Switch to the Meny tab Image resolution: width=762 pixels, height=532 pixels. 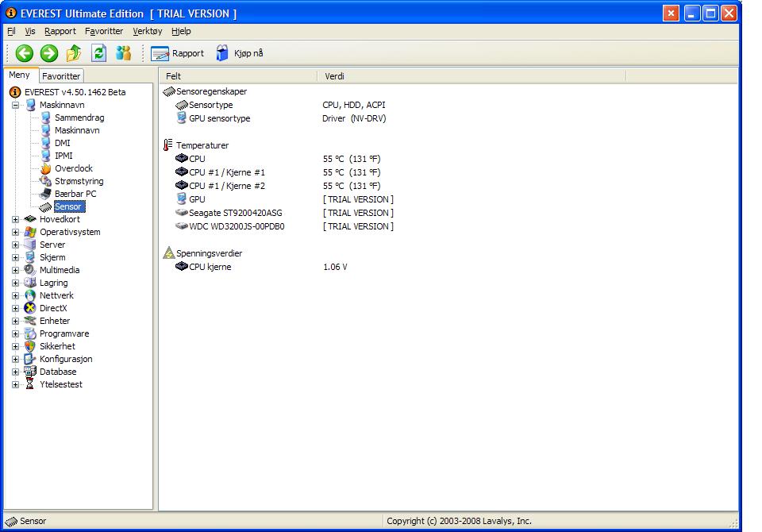pyautogui.click(x=19, y=75)
